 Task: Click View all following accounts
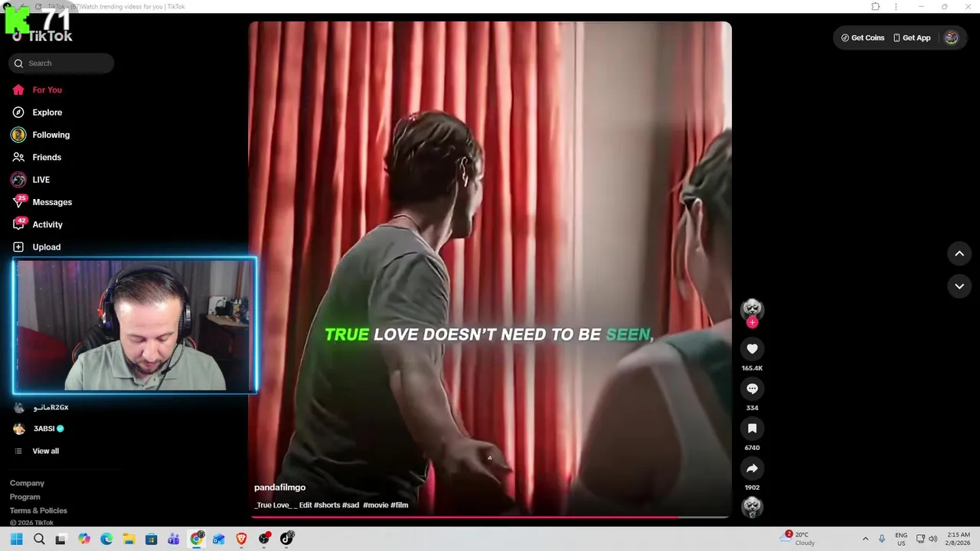tap(45, 451)
